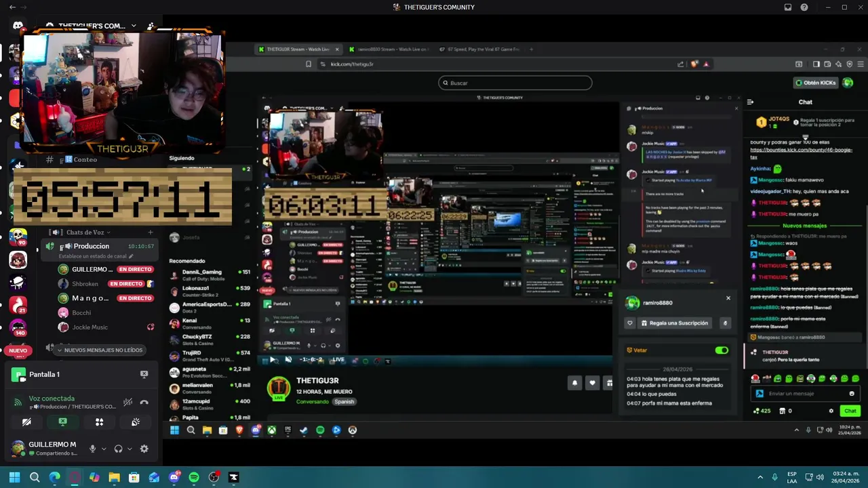This screenshot has width=868, height=488.
Task: Show hidden tray icons chevron on outer taskbar
Action: (760, 477)
